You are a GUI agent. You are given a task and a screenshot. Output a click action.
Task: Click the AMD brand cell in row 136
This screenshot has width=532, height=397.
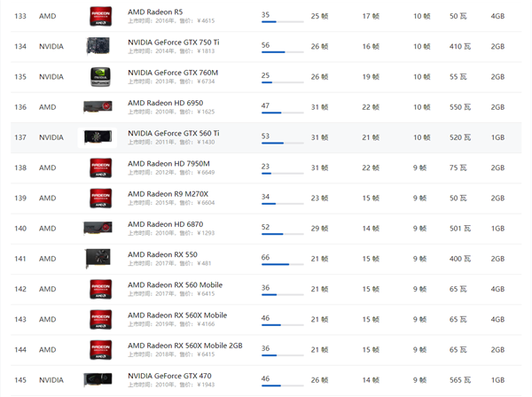coord(48,107)
